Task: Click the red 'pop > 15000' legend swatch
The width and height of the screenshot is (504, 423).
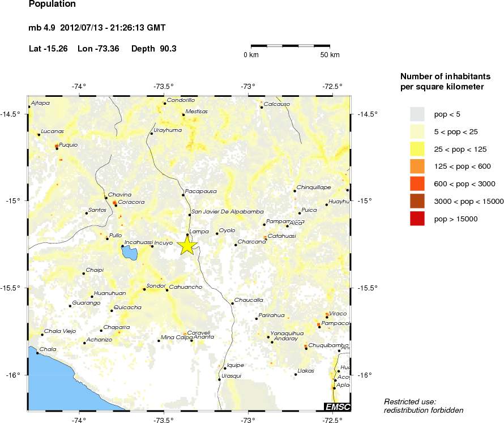Action: (417, 219)
